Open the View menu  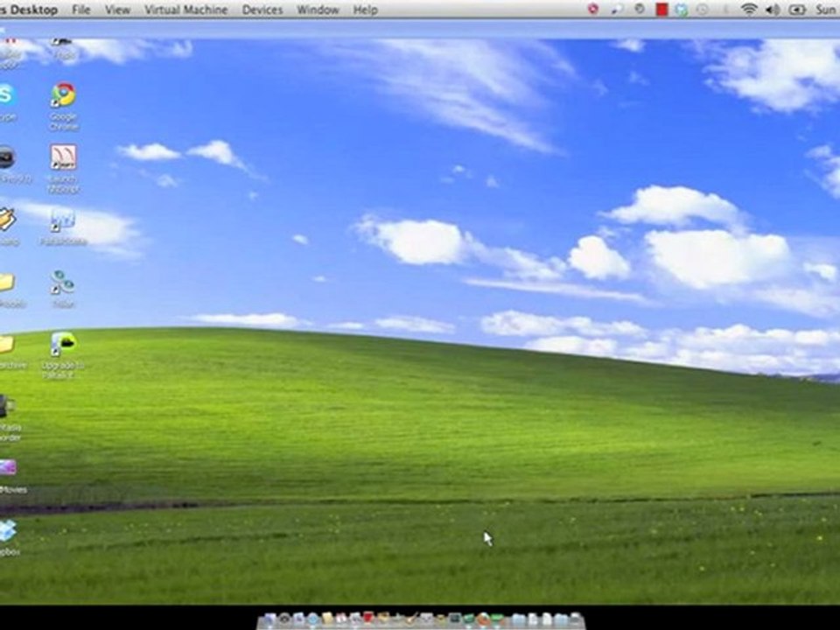point(117,10)
